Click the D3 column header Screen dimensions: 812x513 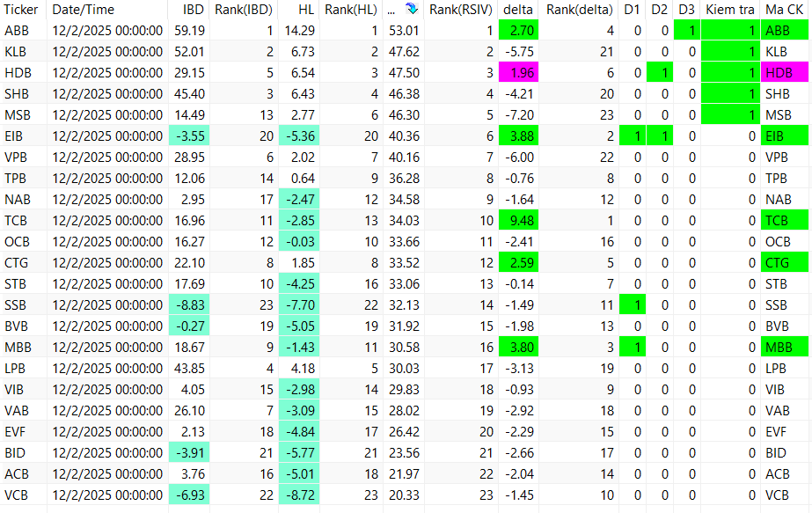pos(687,10)
